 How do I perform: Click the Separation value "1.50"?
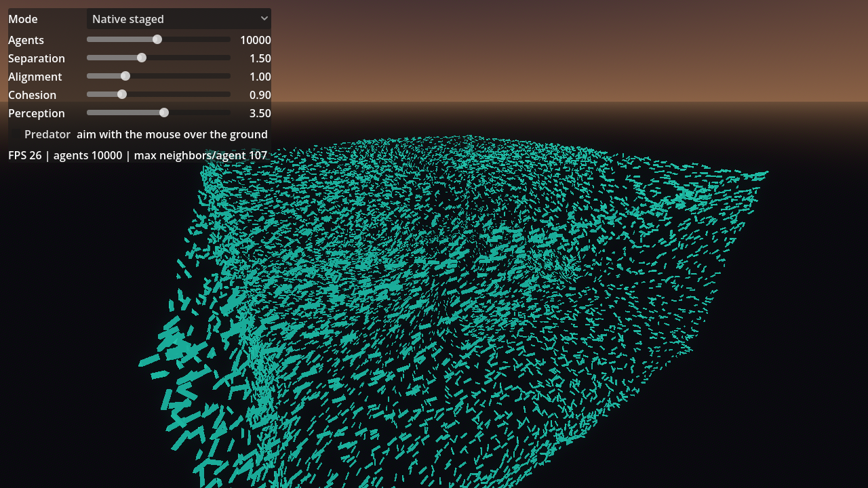260,58
